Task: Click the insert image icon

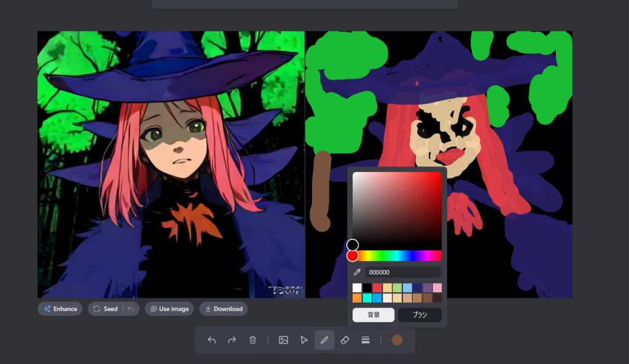Action: click(x=283, y=340)
